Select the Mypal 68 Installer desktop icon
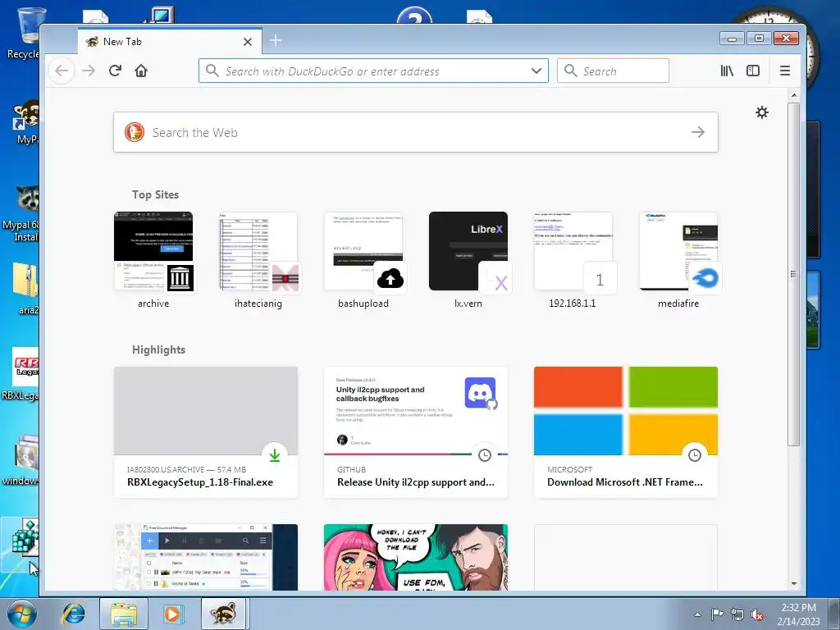Viewport: 840px width, 630px height. pyautogui.click(x=21, y=213)
